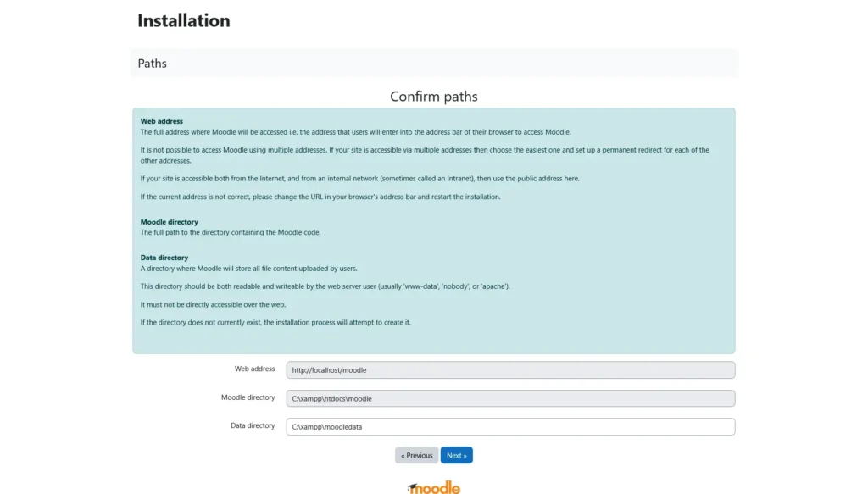Screen dimensions: 868x494
Task: Click the Data directory heading inside info box
Action: [164, 257]
